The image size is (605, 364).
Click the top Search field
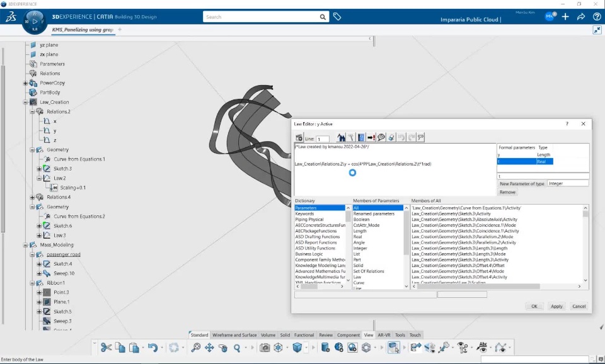pos(266,16)
